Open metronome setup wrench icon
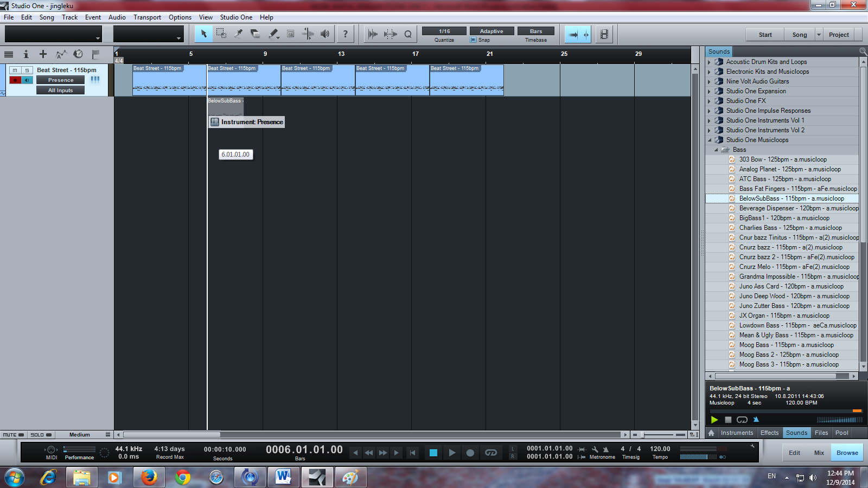 coord(595,450)
